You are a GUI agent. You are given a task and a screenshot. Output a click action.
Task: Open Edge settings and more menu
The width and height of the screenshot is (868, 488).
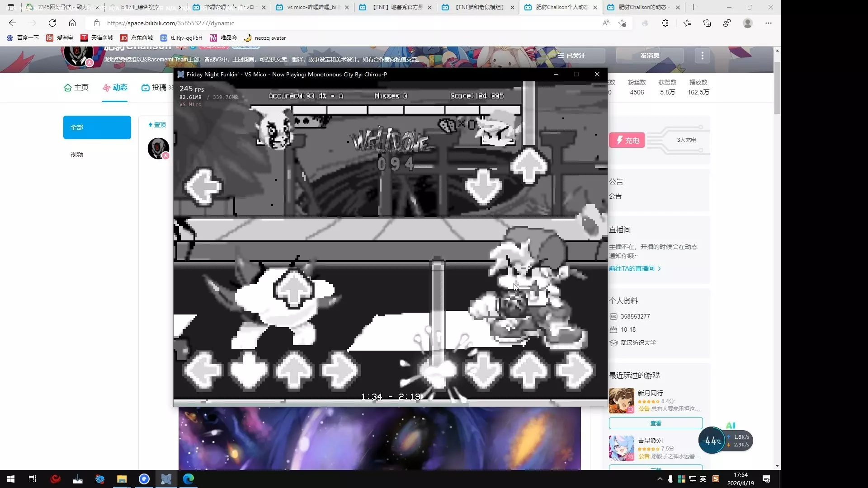769,23
